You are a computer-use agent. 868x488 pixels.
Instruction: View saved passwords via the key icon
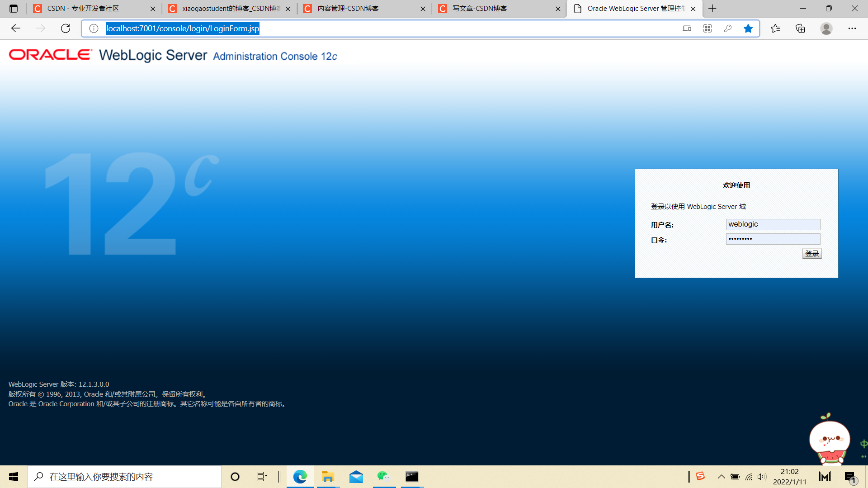[x=728, y=28]
